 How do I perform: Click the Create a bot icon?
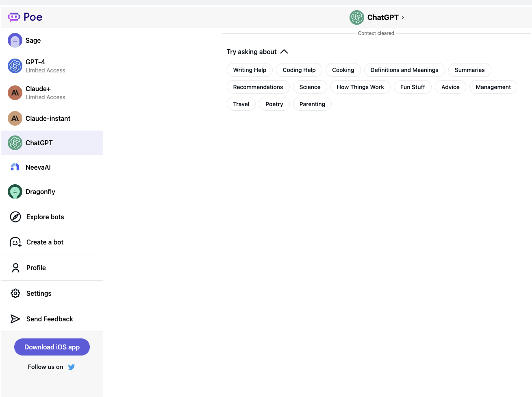(x=15, y=242)
